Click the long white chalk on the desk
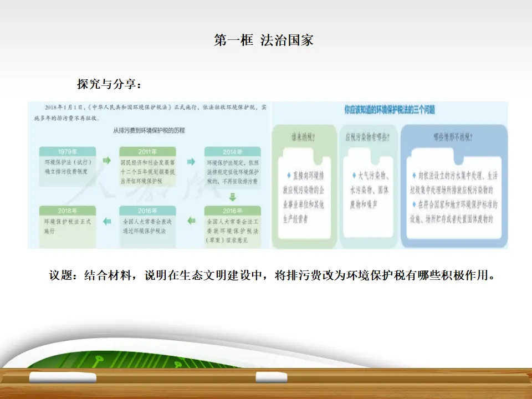 [63, 377]
